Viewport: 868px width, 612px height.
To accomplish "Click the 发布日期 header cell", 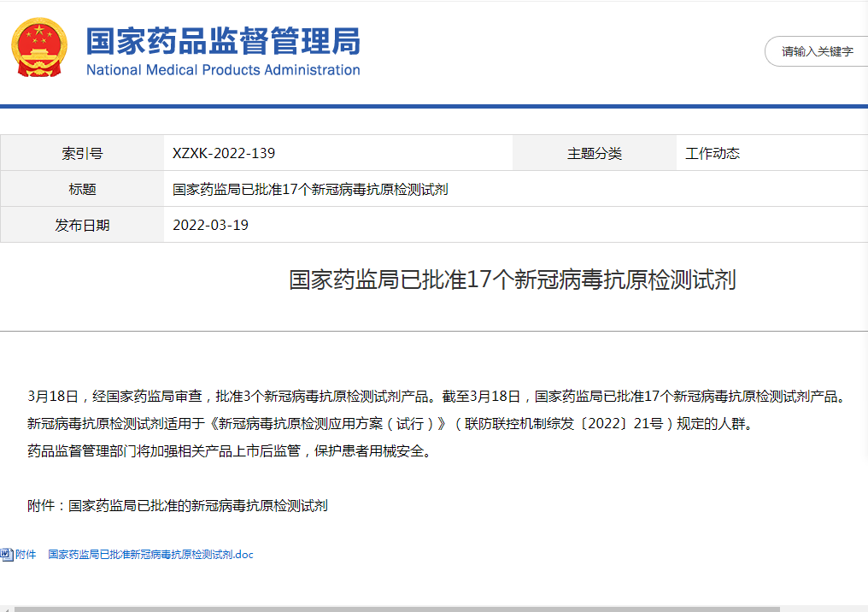I will tap(82, 226).
